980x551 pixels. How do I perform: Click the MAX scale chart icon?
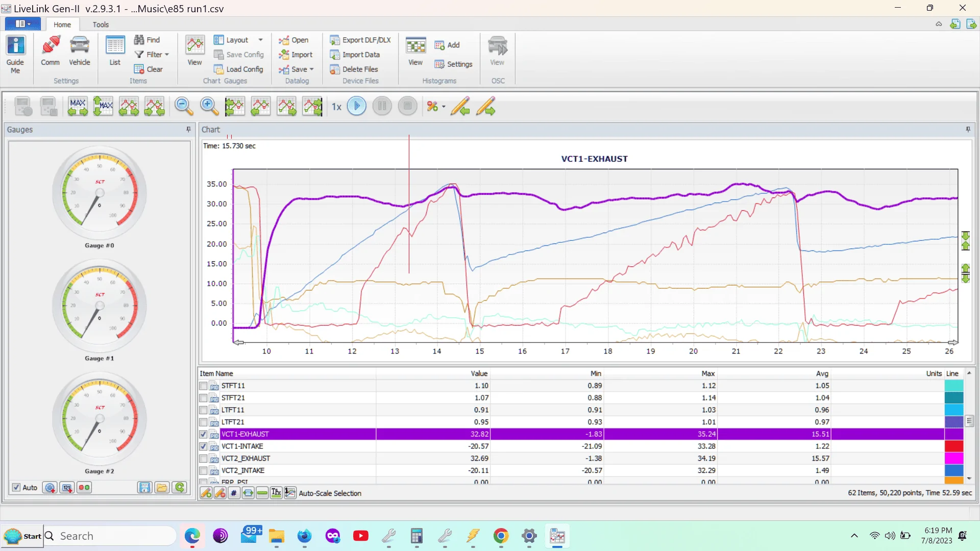click(78, 106)
